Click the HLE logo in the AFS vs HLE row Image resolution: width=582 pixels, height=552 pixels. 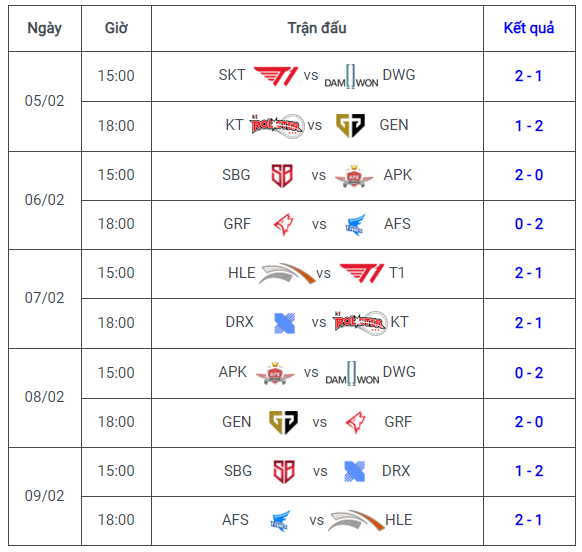pyautogui.click(x=356, y=520)
